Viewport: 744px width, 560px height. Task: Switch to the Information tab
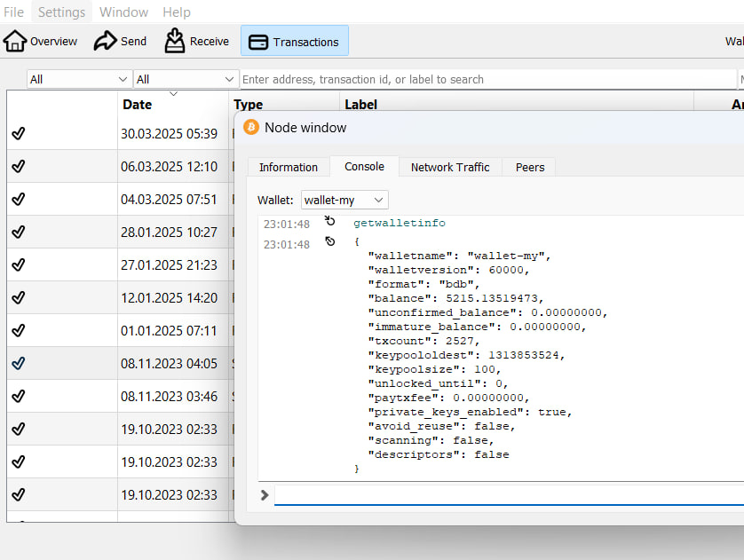click(289, 168)
